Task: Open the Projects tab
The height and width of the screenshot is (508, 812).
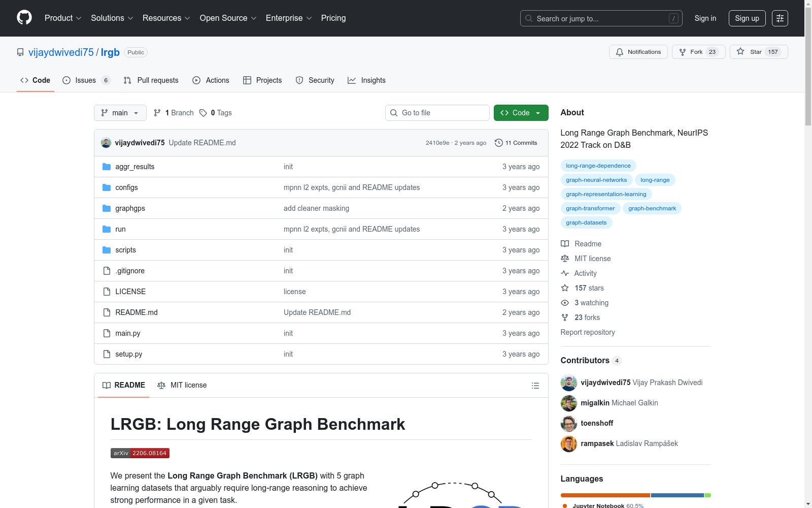Action: pyautogui.click(x=262, y=80)
